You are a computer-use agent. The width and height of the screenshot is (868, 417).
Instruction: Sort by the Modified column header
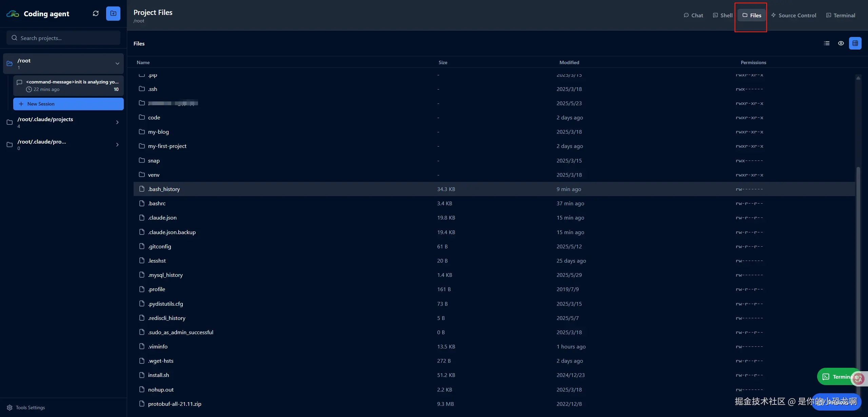(569, 62)
